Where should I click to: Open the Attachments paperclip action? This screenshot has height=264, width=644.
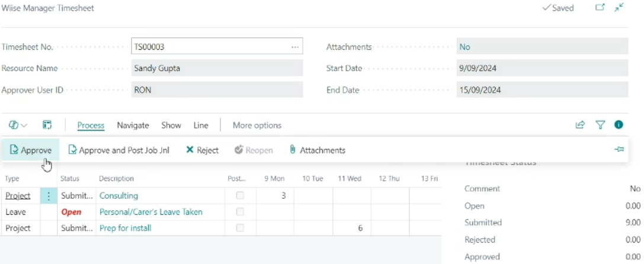tap(317, 150)
